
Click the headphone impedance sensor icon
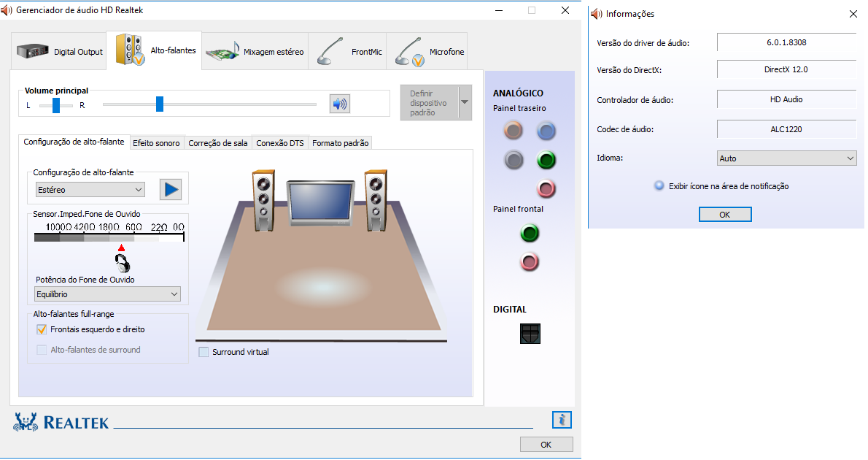123,263
